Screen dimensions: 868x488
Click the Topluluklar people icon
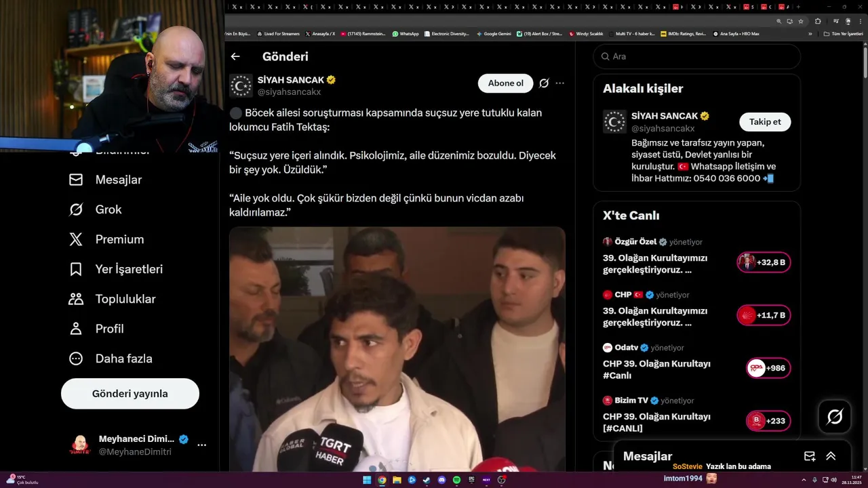[x=76, y=299]
